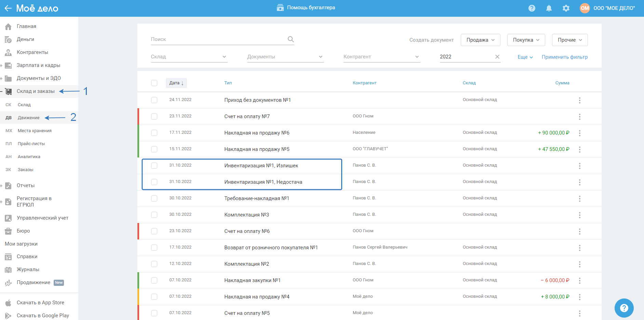Check the box for Счет на оплату №7

point(154,116)
